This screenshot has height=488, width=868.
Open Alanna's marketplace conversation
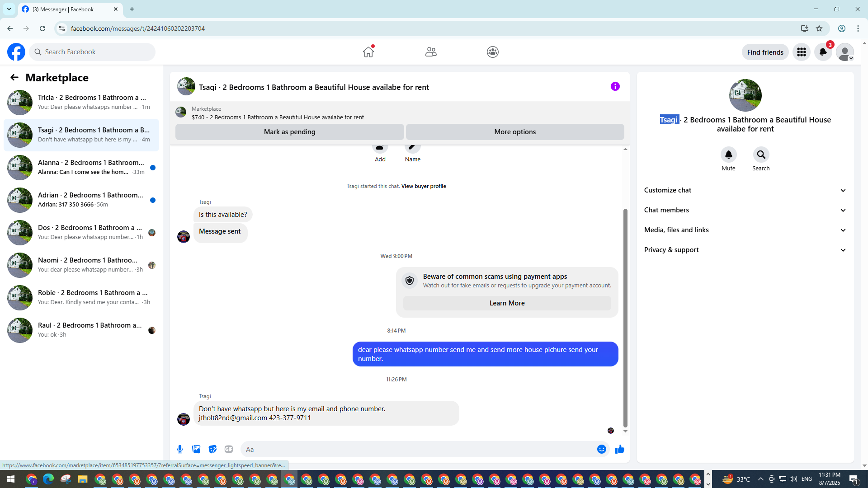81,167
